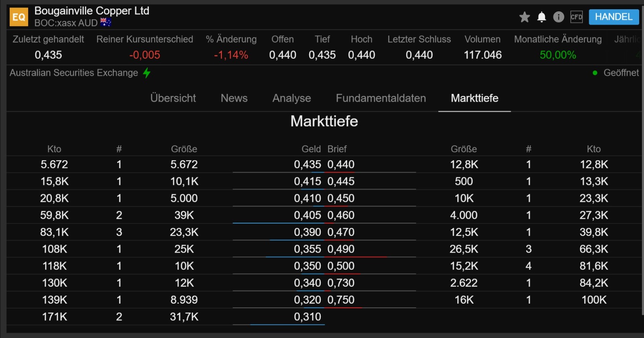Click the -1,14% change value
Viewport: 644px width, 338px height.
231,55
